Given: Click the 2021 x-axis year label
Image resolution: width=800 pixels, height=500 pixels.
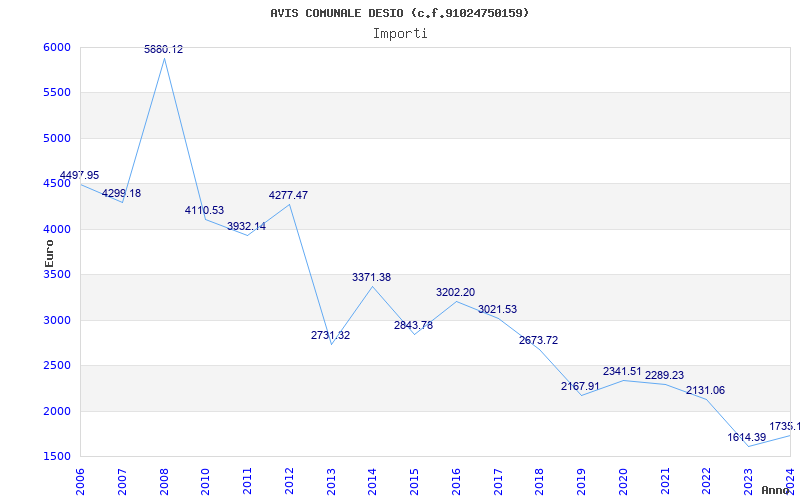Looking at the screenshot, I should click(x=665, y=481).
